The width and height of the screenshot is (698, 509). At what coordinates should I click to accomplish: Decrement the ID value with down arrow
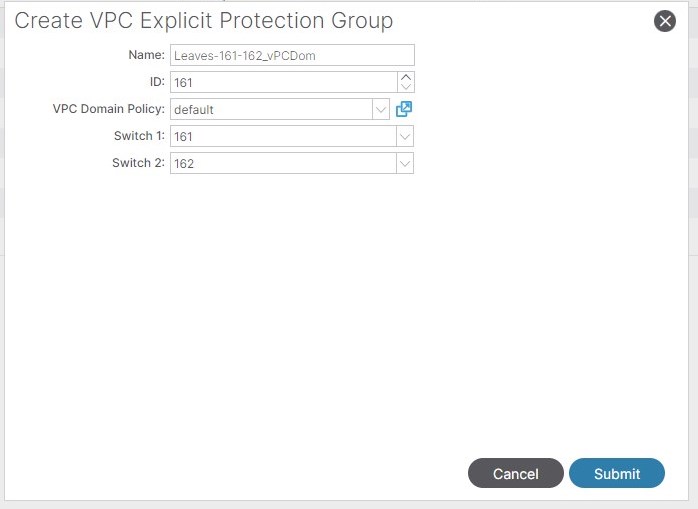coord(405,88)
